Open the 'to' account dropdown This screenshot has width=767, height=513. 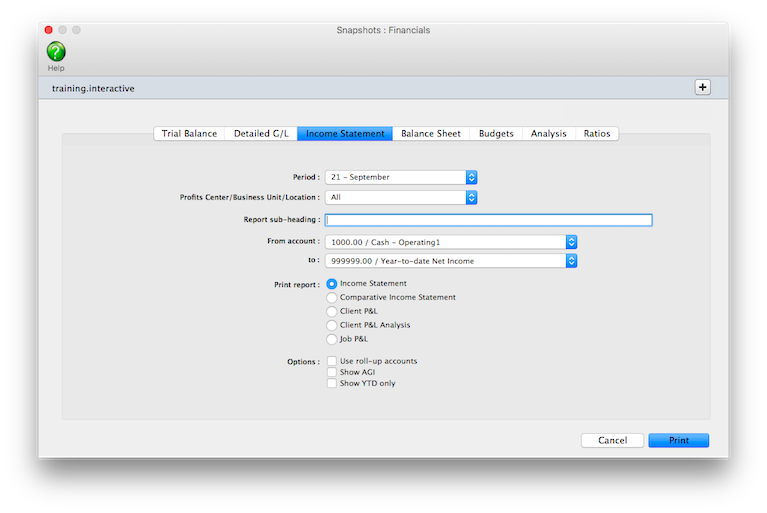point(451,261)
